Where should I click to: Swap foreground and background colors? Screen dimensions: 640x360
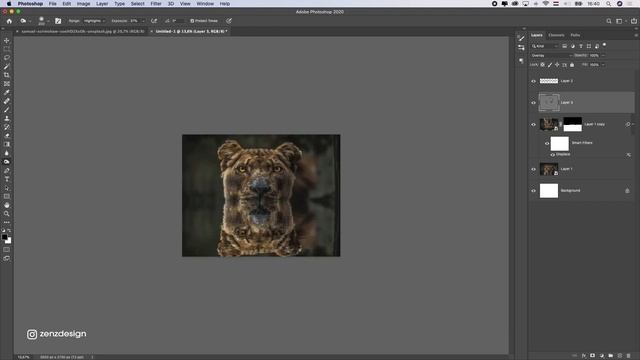[9, 231]
